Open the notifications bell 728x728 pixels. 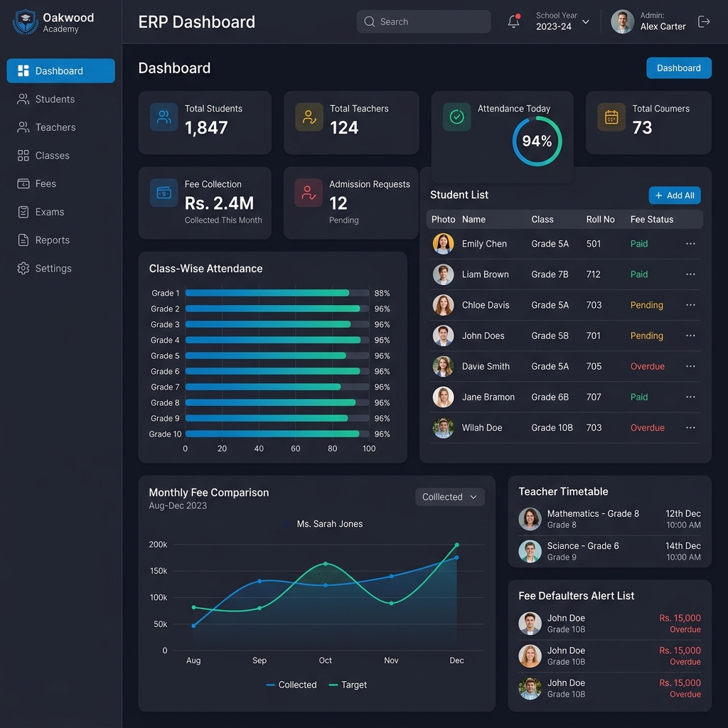[x=513, y=21]
